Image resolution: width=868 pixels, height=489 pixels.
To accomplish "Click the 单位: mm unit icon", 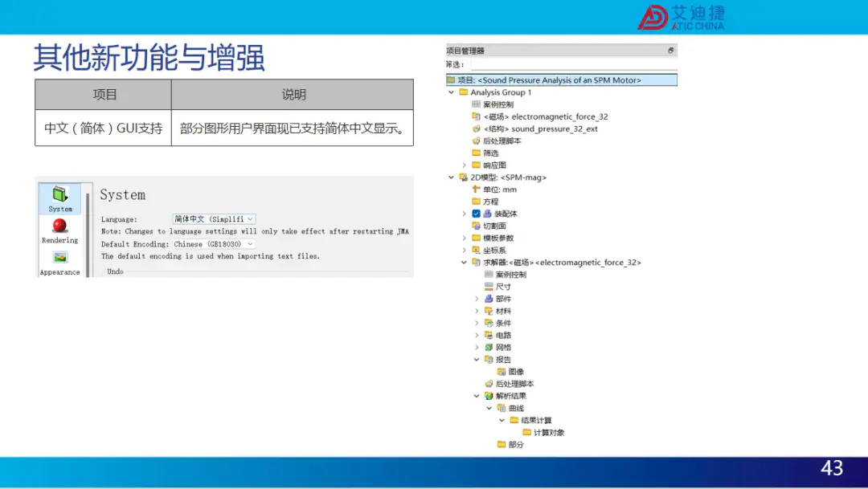I will point(476,189).
